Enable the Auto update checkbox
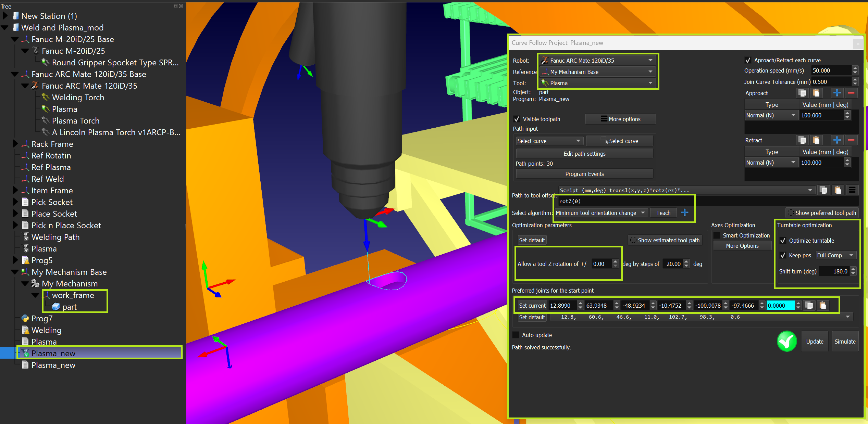The height and width of the screenshot is (424, 868). tap(516, 335)
